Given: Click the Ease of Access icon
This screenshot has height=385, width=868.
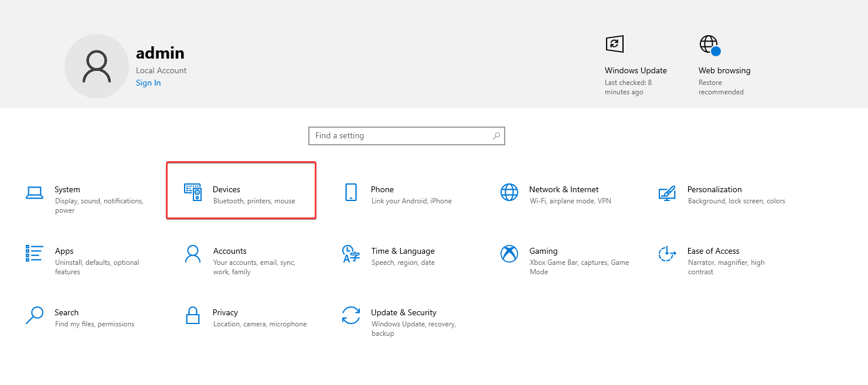Looking at the screenshot, I should (x=667, y=254).
